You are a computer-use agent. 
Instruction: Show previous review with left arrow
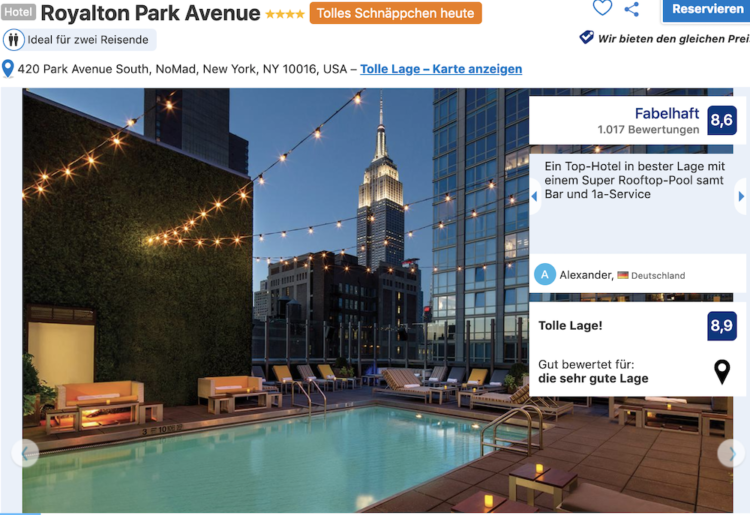[x=535, y=196]
